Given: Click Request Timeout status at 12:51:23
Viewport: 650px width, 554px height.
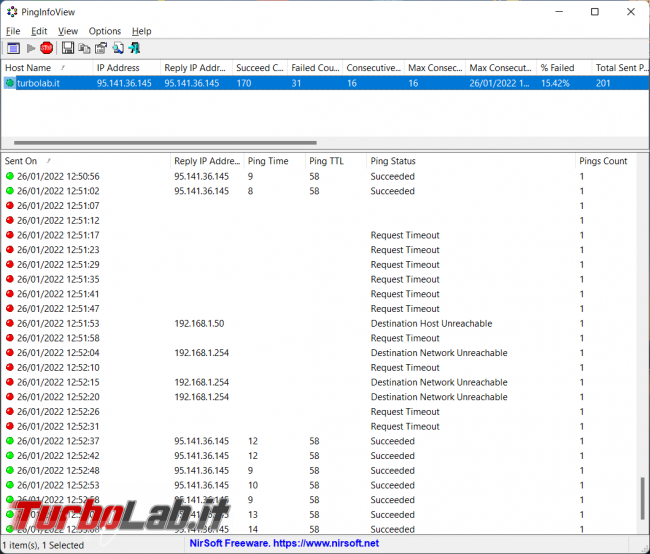Looking at the screenshot, I should (405, 250).
